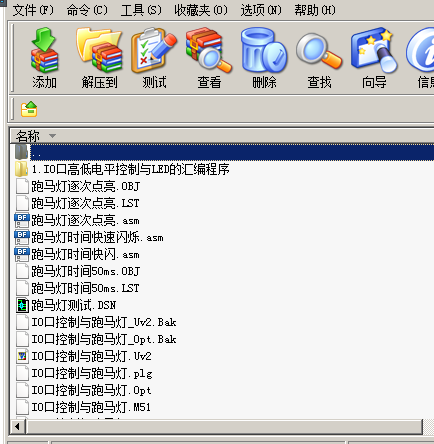Open the 命令(C) menu

[87, 10]
